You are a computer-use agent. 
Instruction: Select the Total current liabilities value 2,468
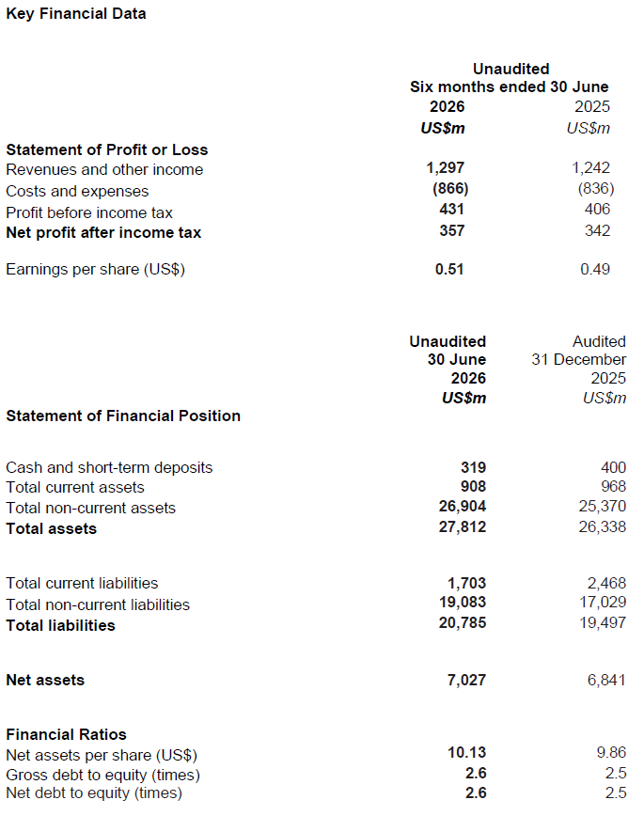tap(606, 583)
